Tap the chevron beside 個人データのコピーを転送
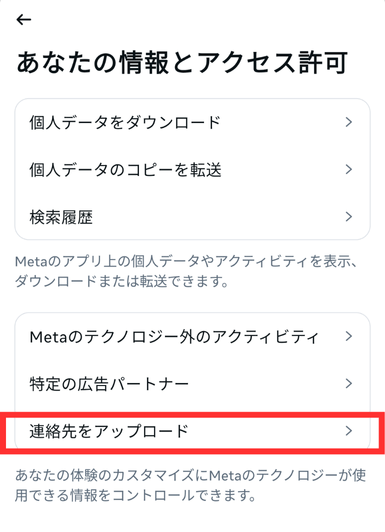 click(348, 169)
